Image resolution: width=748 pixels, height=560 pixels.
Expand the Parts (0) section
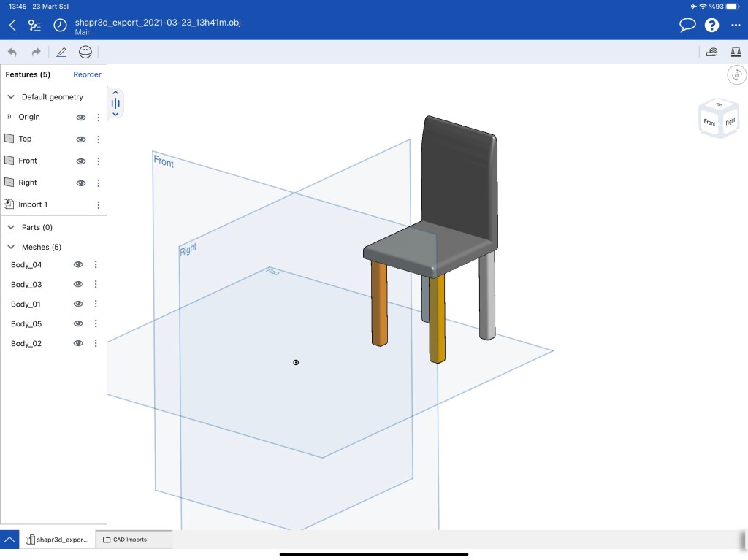pyautogui.click(x=11, y=227)
